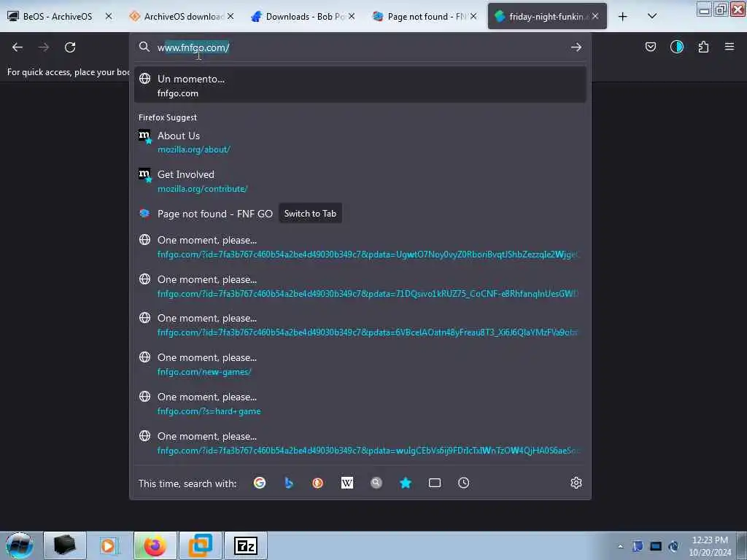The height and width of the screenshot is (560, 747).
Task: Click the half-circle theme toolbar icon
Action: pos(677,47)
